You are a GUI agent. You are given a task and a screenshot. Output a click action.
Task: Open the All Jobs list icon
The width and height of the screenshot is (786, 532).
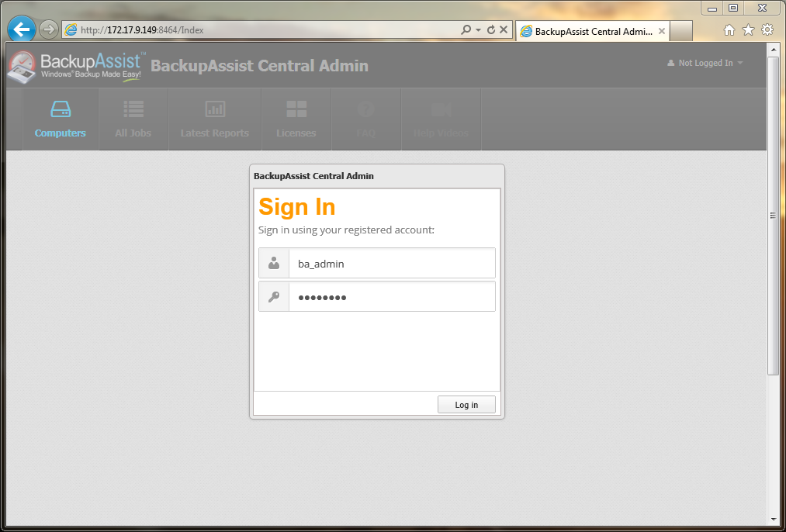tap(133, 109)
